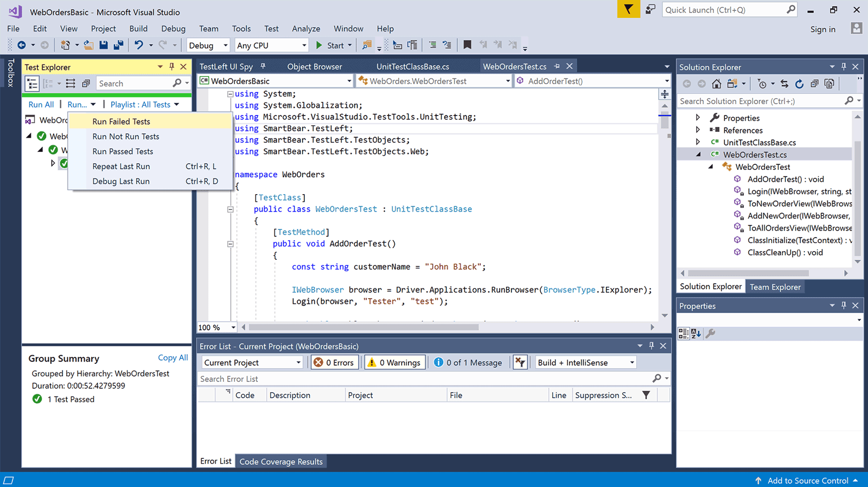Click the Categorized view icon in Properties
Screen dimensions: 868x487
click(684, 334)
